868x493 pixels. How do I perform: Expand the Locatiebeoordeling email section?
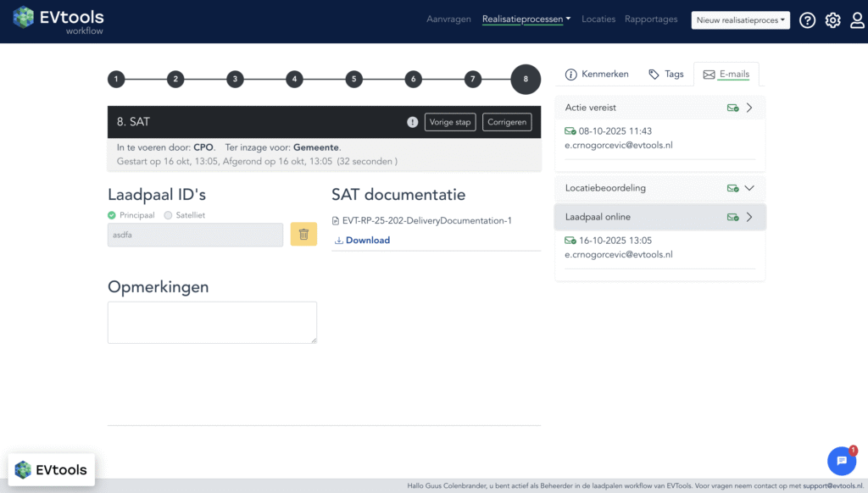point(748,188)
